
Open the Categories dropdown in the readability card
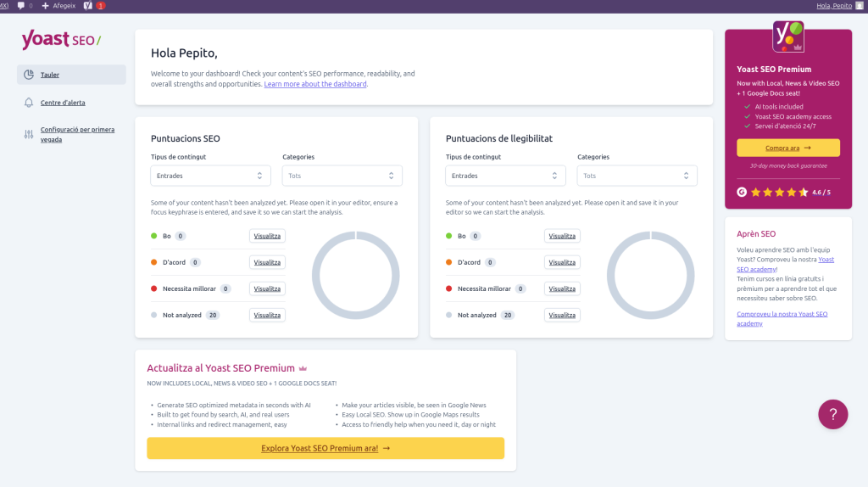637,176
